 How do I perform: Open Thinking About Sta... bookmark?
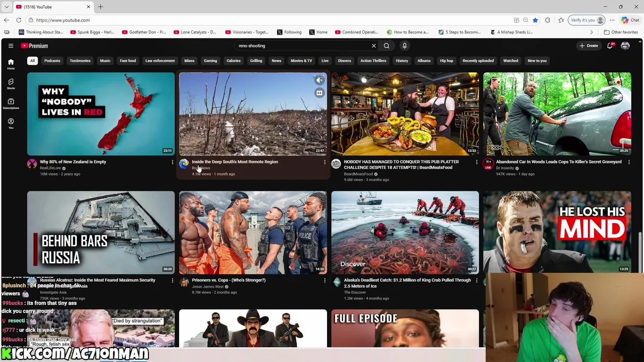coord(41,32)
